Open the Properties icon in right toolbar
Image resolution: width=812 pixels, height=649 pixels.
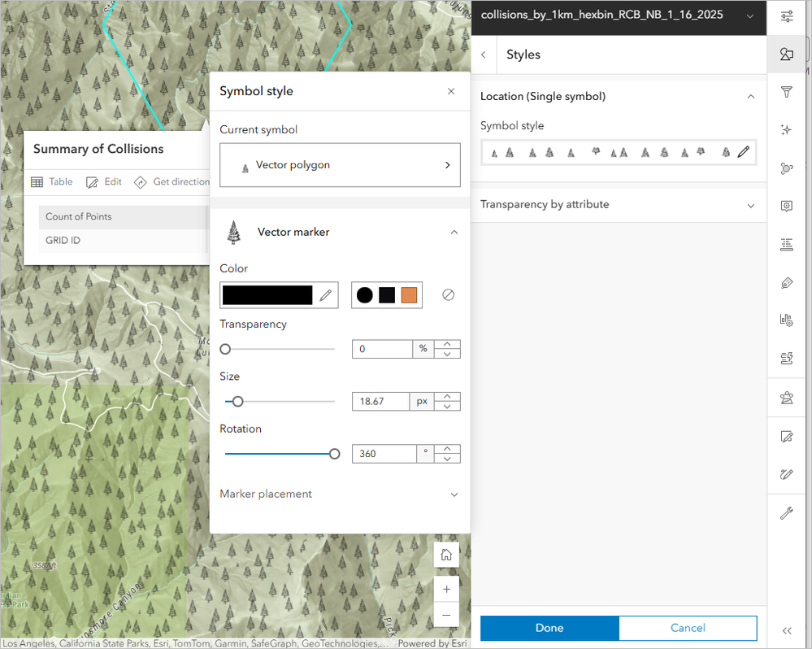(787, 16)
